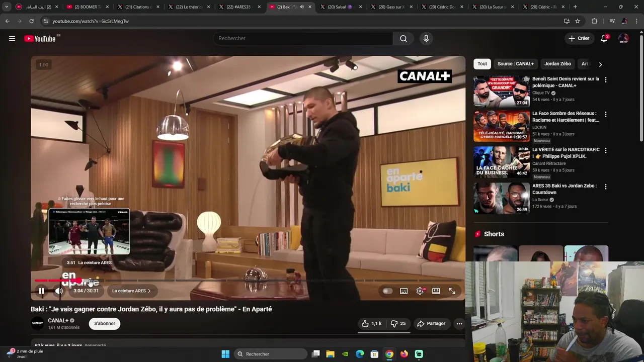Open Task View on taskbar

click(x=315, y=354)
